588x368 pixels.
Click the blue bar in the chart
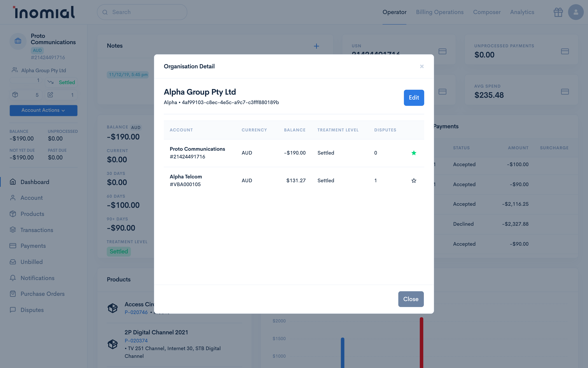click(x=343, y=353)
